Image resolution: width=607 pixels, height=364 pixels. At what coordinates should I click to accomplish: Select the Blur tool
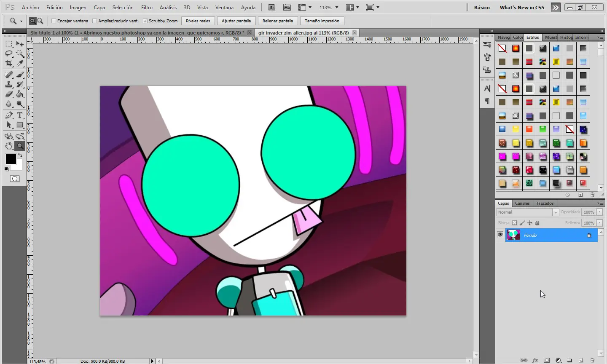tap(9, 104)
